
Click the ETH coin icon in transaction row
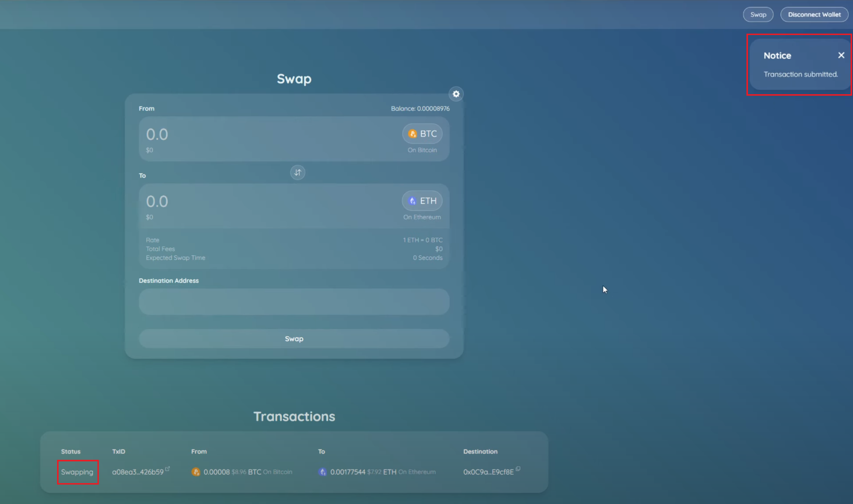323,472
